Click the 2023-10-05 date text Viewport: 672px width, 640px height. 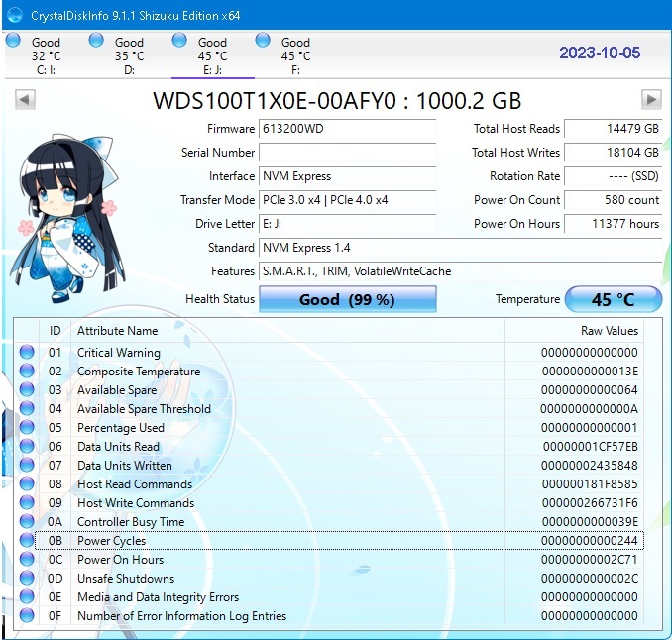(x=600, y=53)
